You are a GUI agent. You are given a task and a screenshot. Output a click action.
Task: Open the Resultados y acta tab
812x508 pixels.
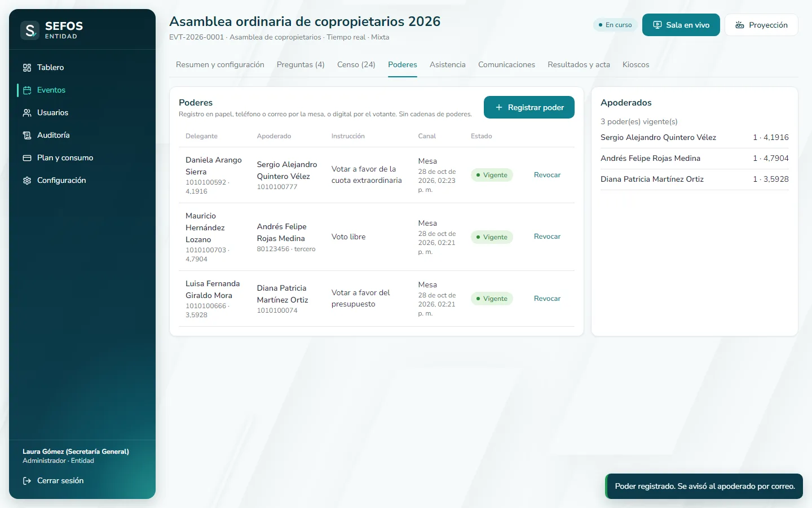pos(579,65)
